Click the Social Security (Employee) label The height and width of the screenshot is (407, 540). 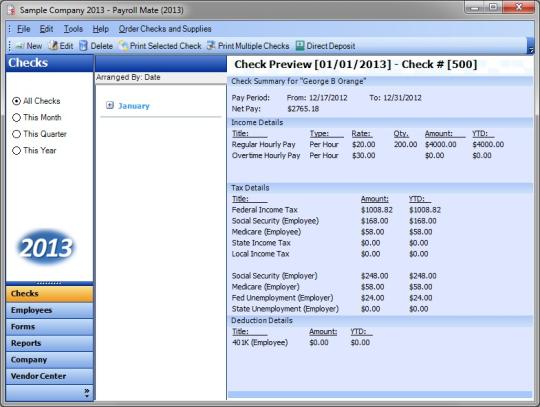tap(275, 221)
